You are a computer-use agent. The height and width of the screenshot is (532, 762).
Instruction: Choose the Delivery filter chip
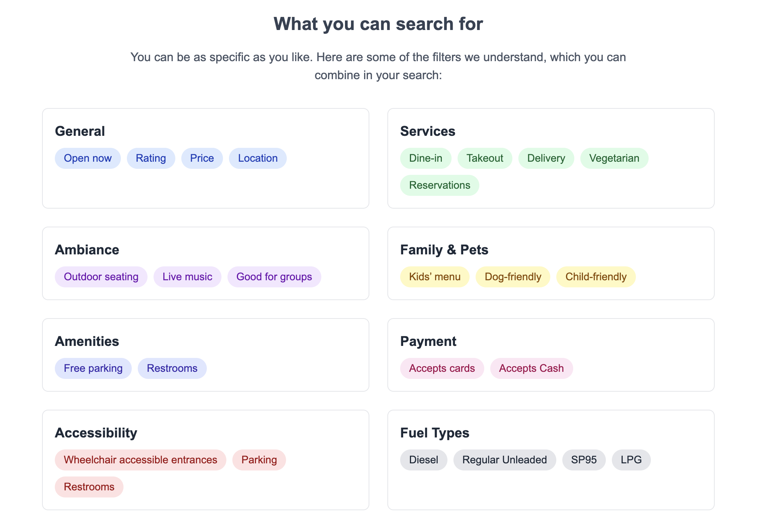546,158
